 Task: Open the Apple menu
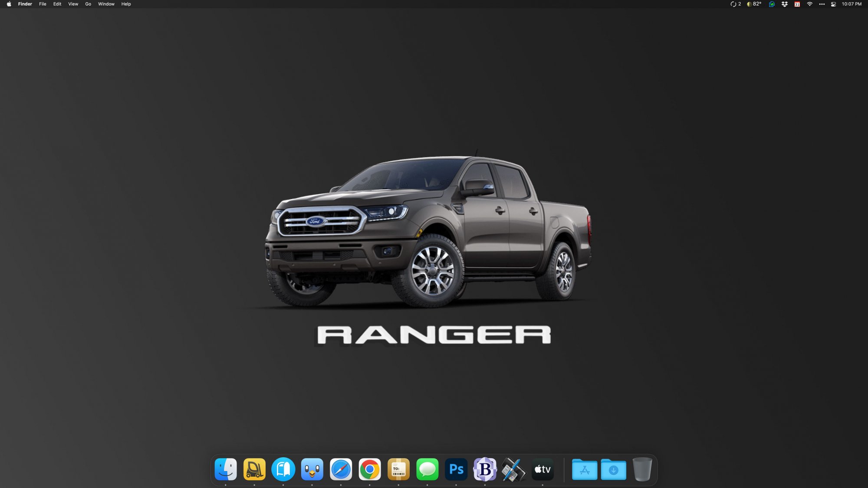[9, 4]
